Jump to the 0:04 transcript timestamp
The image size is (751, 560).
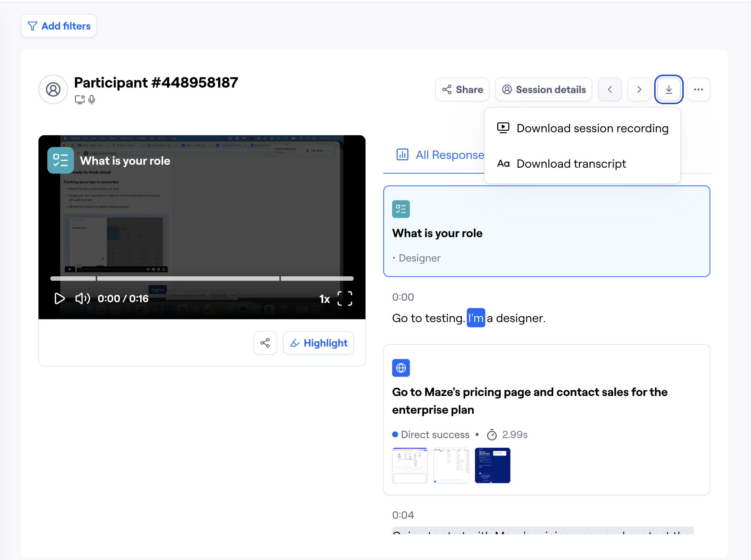[403, 515]
